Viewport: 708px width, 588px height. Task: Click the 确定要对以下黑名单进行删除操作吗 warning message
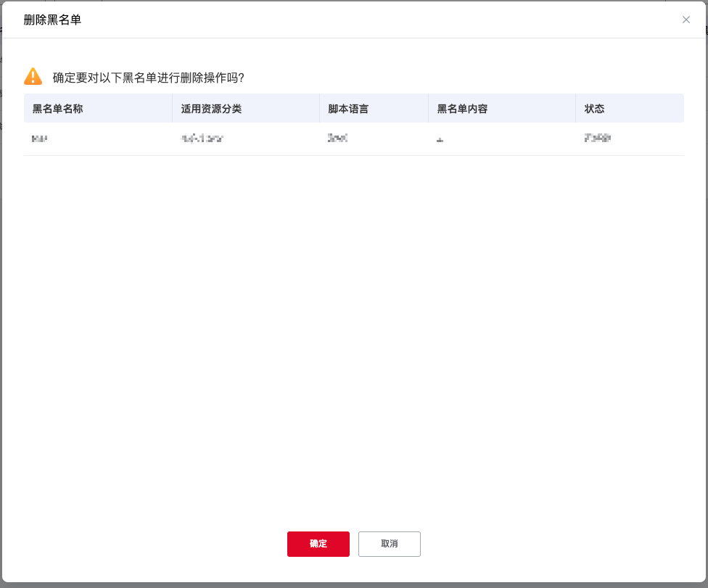click(x=148, y=78)
